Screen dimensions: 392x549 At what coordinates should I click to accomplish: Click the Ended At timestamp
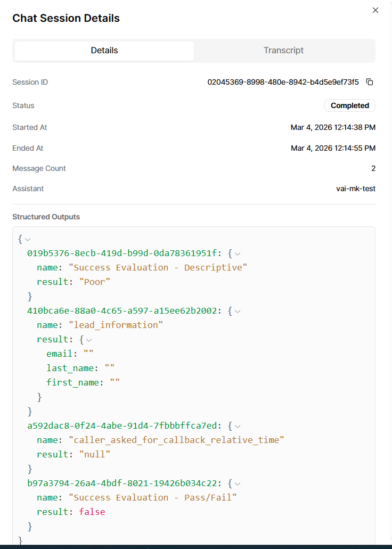pyautogui.click(x=333, y=148)
